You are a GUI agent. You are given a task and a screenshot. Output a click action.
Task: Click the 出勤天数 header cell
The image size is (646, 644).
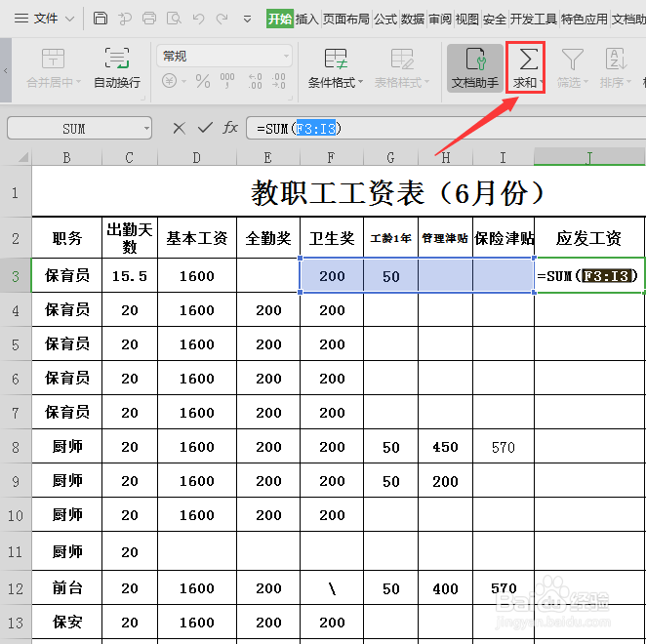click(130, 238)
